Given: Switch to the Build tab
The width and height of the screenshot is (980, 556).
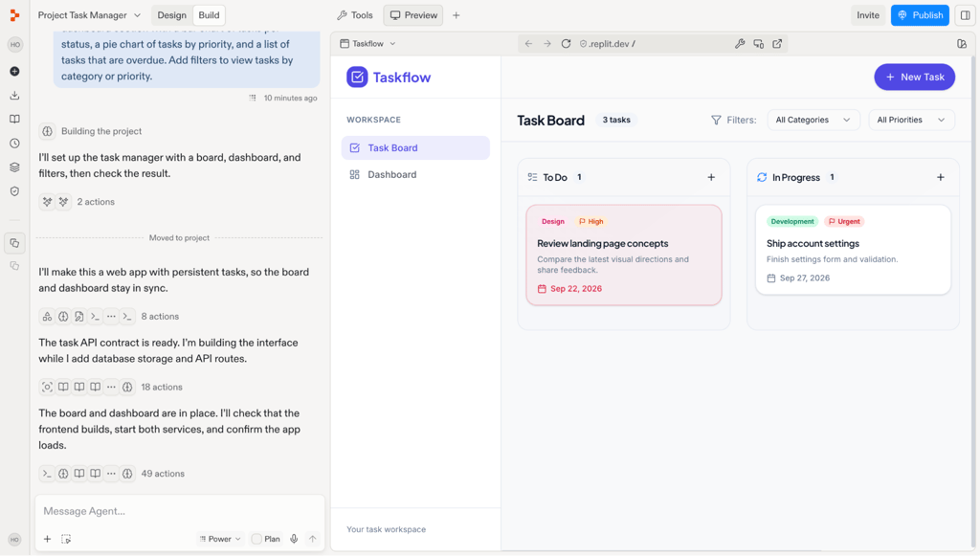Looking at the screenshot, I should point(209,15).
